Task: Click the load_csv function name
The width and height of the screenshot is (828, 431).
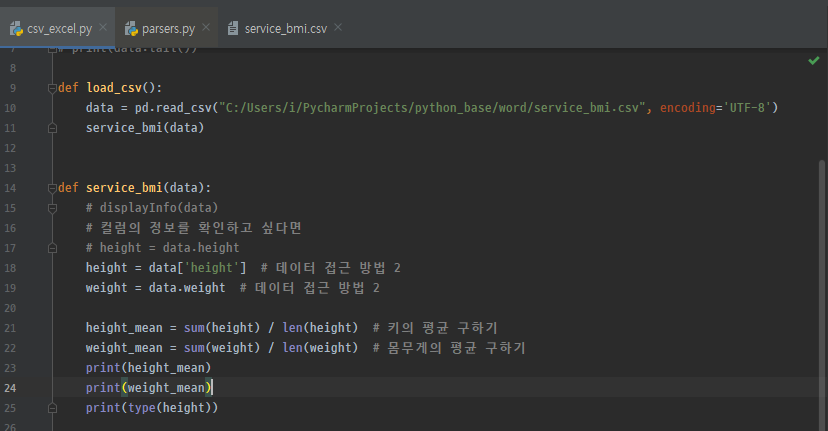Action: tap(114, 88)
